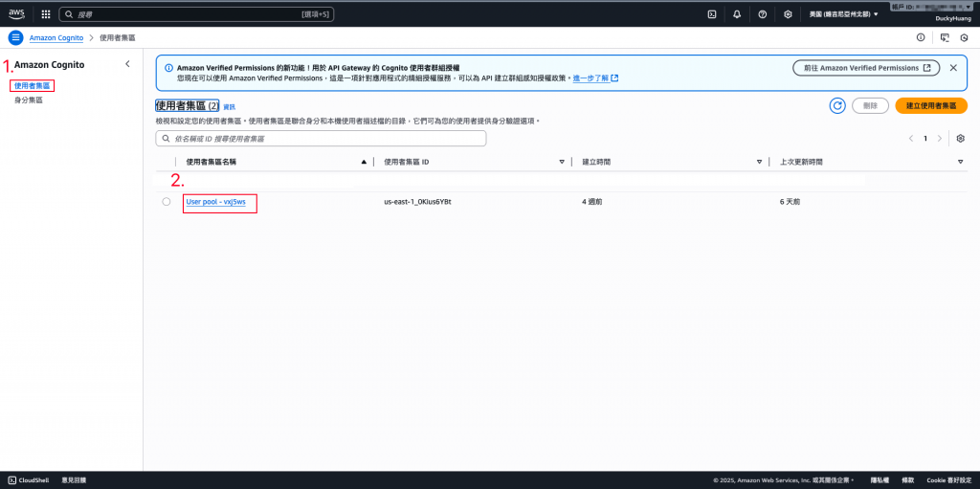Open the AWS home logo
This screenshot has height=489, width=980.
16,13
